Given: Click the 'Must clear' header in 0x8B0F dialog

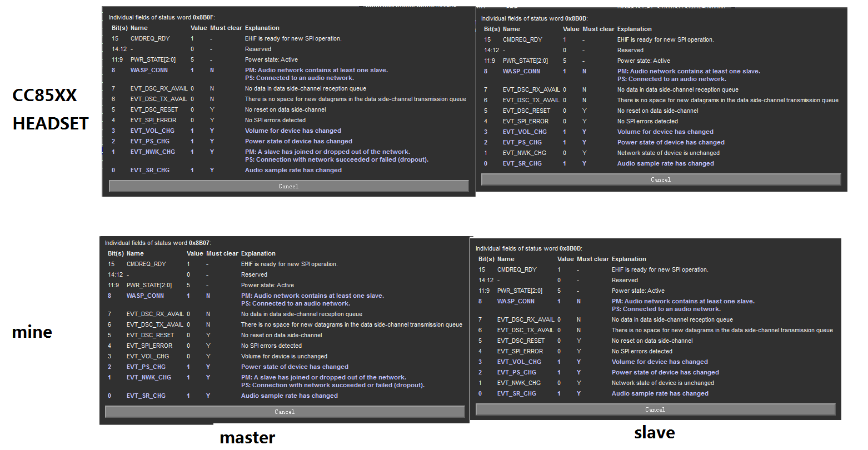Looking at the screenshot, I should 226,28.
